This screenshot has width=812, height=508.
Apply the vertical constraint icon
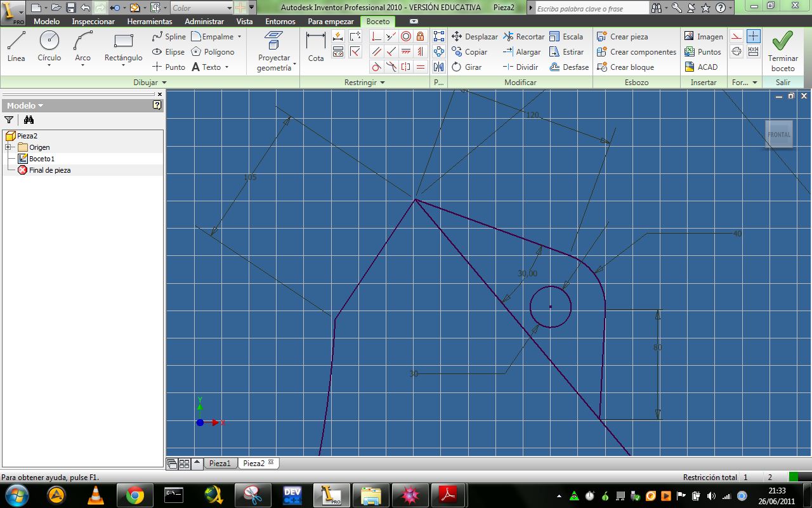coord(420,51)
